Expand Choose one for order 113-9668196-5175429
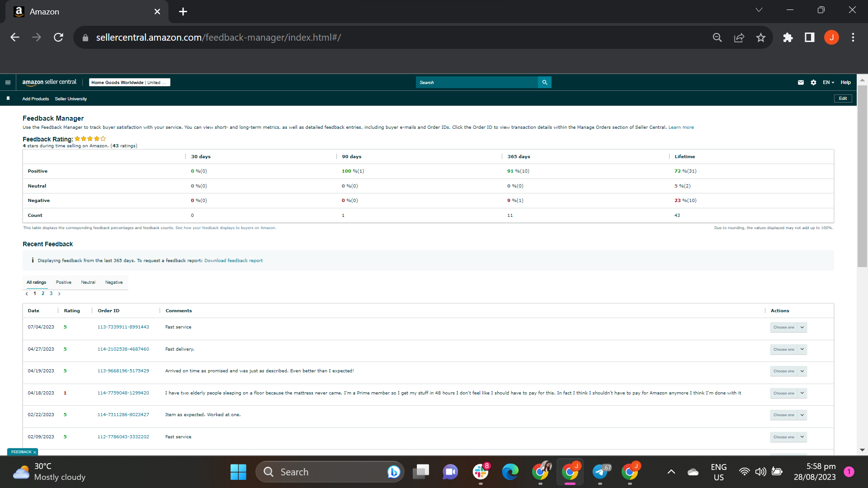Screen dimensions: 868x488 pos(788,371)
